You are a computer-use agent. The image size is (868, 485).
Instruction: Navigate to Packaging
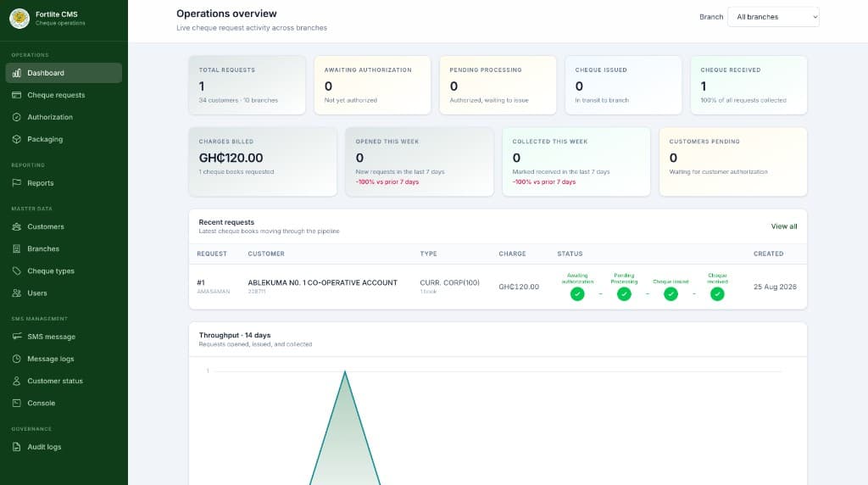coord(64,139)
